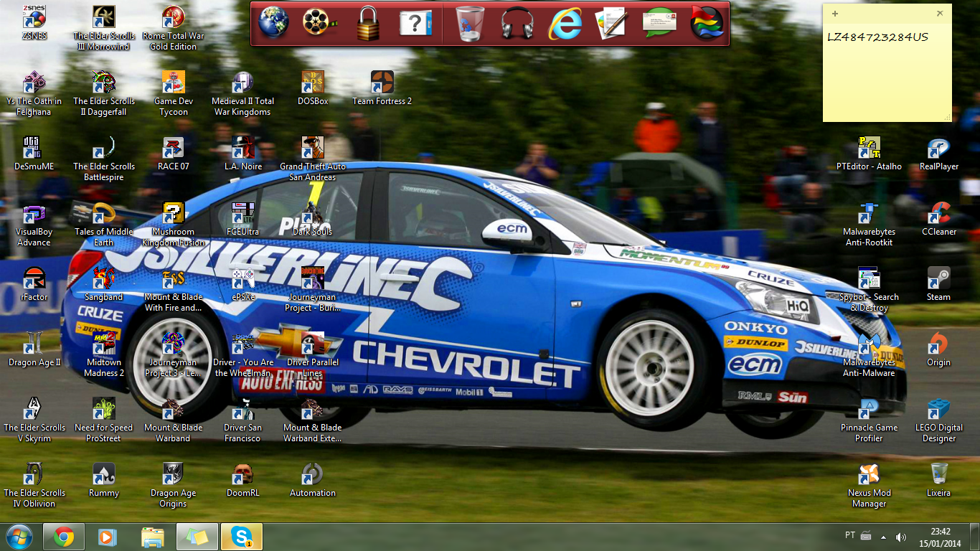980x551 pixels.
Task: Select Journeyman Project 3 shortcut
Action: pyautogui.click(x=173, y=354)
